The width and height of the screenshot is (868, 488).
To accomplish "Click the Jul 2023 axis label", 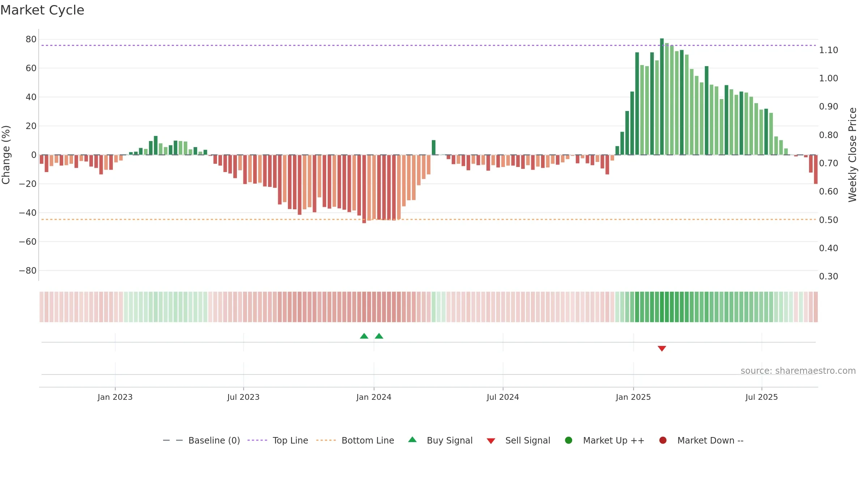I will [243, 397].
